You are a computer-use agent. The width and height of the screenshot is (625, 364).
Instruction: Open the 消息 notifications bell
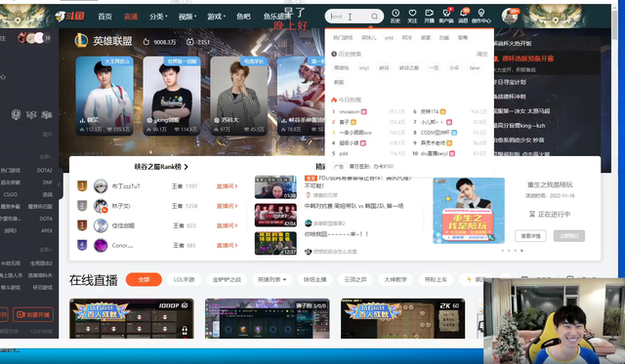(463, 16)
